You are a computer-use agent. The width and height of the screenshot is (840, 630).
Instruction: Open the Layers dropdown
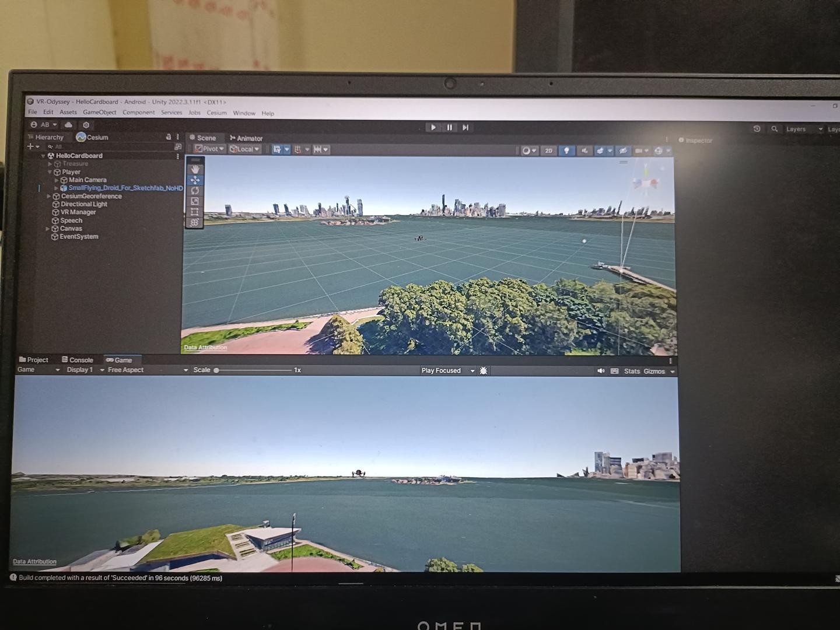click(804, 129)
